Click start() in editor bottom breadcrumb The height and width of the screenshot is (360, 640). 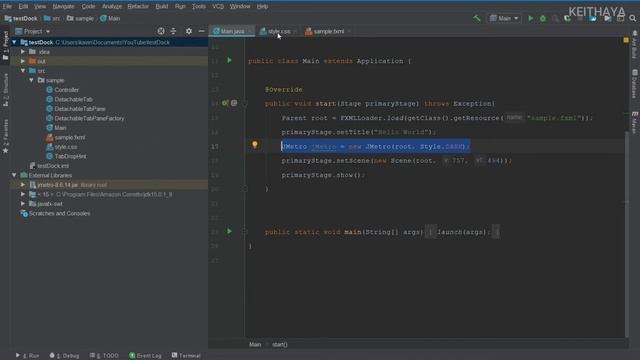pyautogui.click(x=280, y=344)
